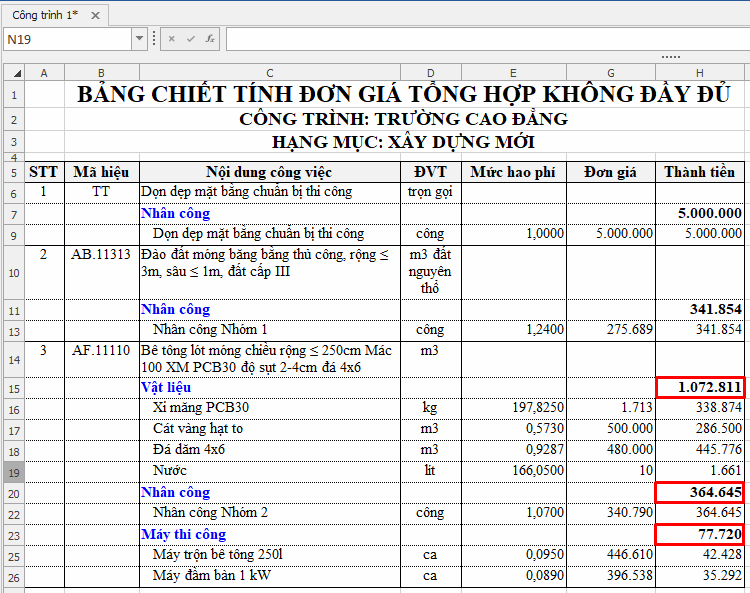Click the ĐVT header cell
This screenshot has height=593, width=750.
tap(430, 172)
